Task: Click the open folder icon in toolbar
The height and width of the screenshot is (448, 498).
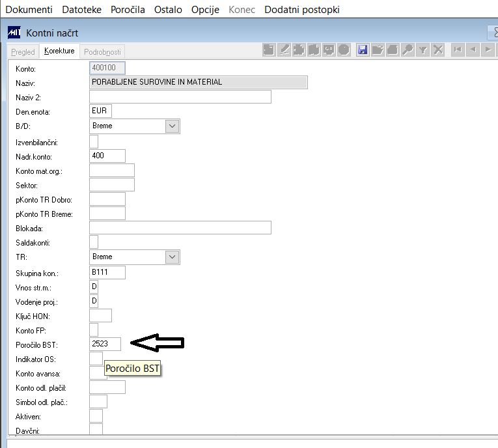Action: point(378,50)
